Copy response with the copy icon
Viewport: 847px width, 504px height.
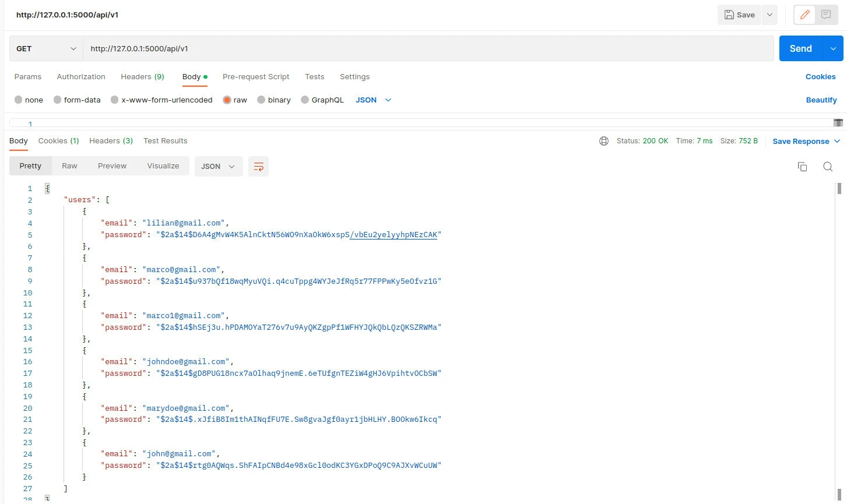pos(802,167)
